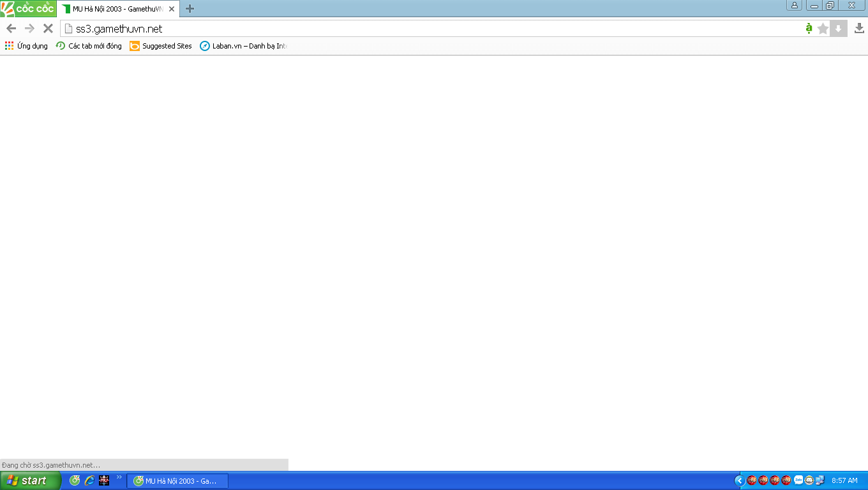Toggle Vietnamese accent typing icon
The width and height of the screenshot is (868, 490).
tap(809, 28)
